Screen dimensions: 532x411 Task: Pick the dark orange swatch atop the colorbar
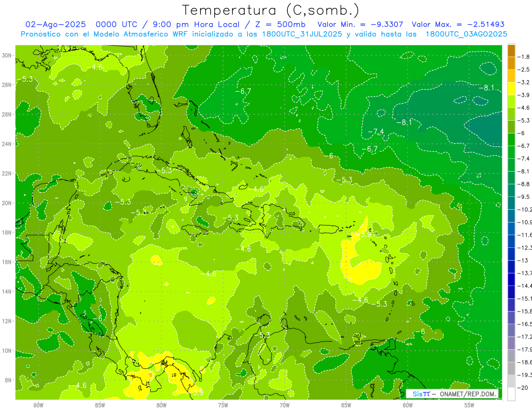pos(511,51)
